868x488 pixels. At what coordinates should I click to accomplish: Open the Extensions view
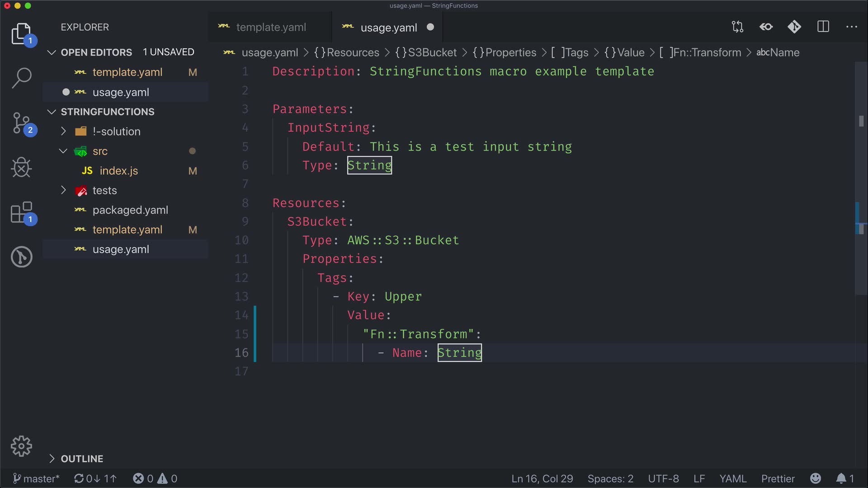coord(21,212)
